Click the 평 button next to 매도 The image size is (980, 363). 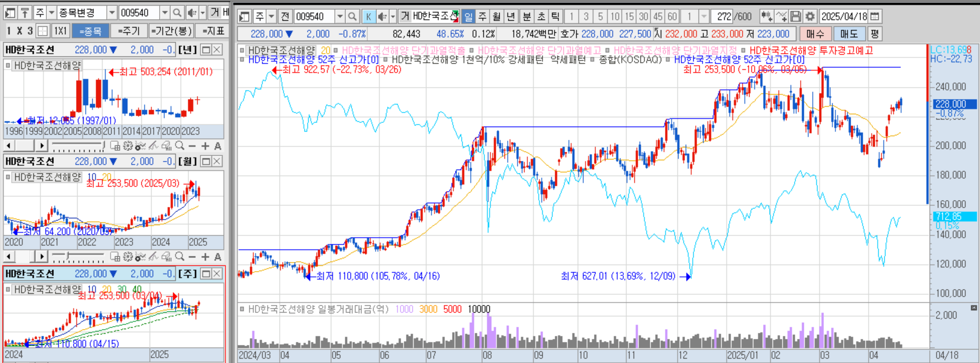tap(875, 34)
